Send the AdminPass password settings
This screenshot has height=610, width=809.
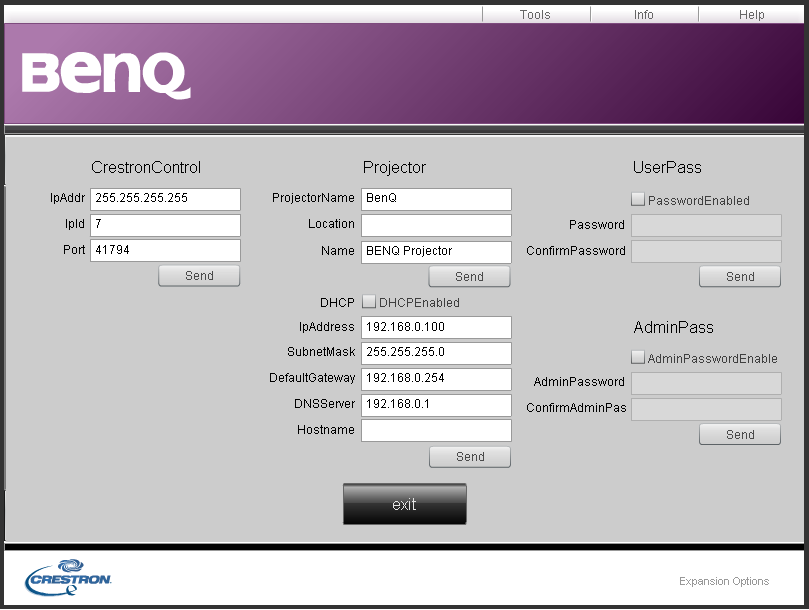point(740,435)
